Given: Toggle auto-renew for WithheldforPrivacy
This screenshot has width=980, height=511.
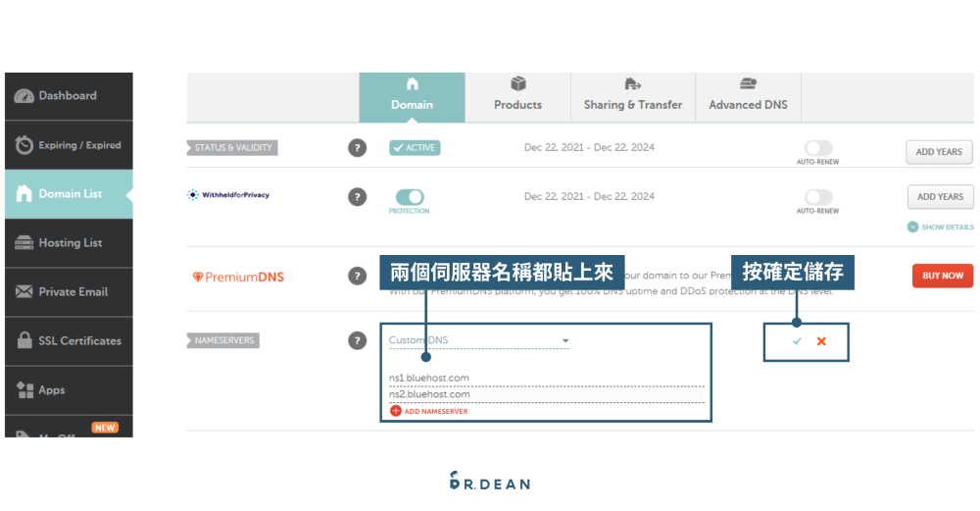Looking at the screenshot, I should click(x=818, y=197).
